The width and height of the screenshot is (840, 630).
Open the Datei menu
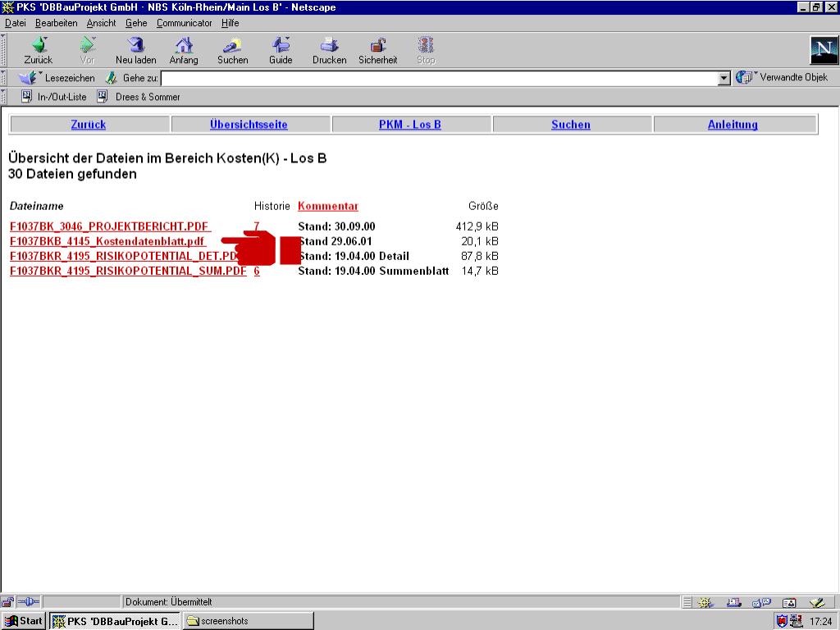pos(16,23)
